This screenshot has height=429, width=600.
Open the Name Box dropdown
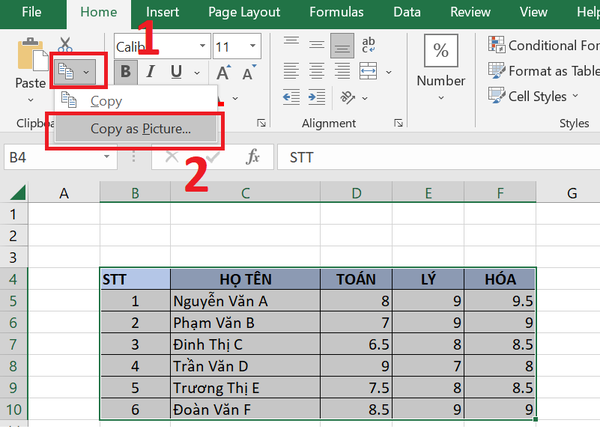pos(107,157)
